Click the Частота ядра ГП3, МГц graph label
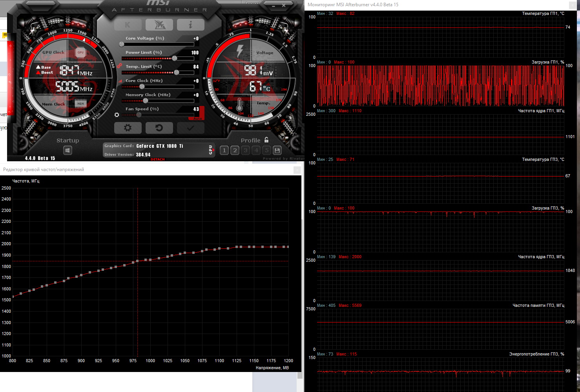 pyautogui.click(x=541, y=257)
